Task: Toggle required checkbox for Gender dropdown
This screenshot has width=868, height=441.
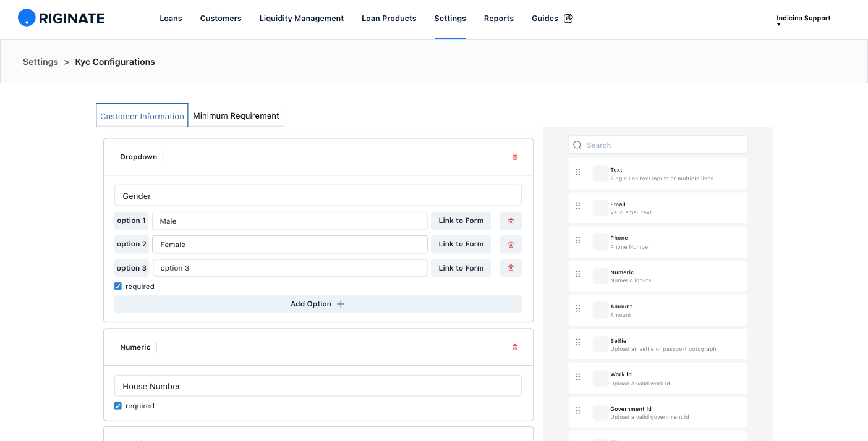Action: pyautogui.click(x=118, y=287)
